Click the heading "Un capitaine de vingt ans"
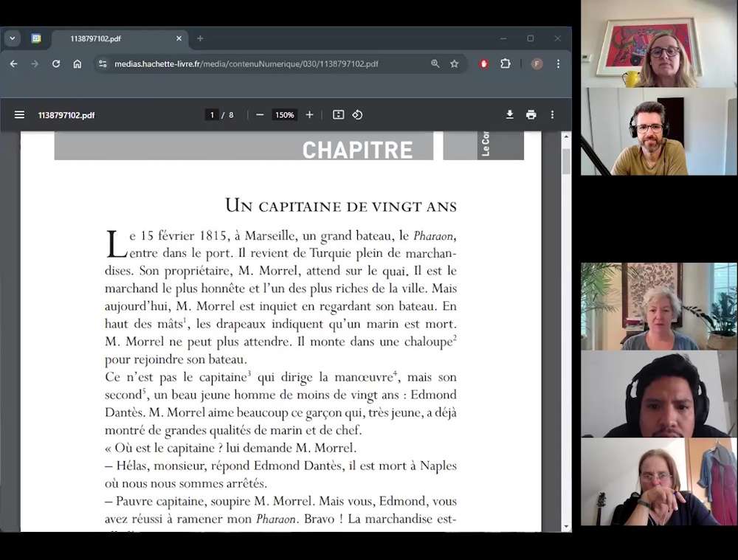Image resolution: width=738 pixels, height=560 pixels. [x=341, y=206]
